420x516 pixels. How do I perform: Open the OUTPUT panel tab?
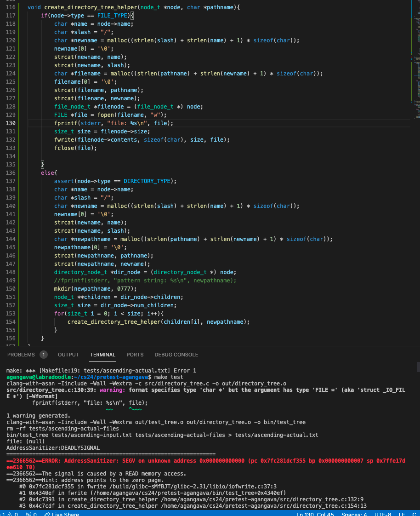tap(68, 355)
